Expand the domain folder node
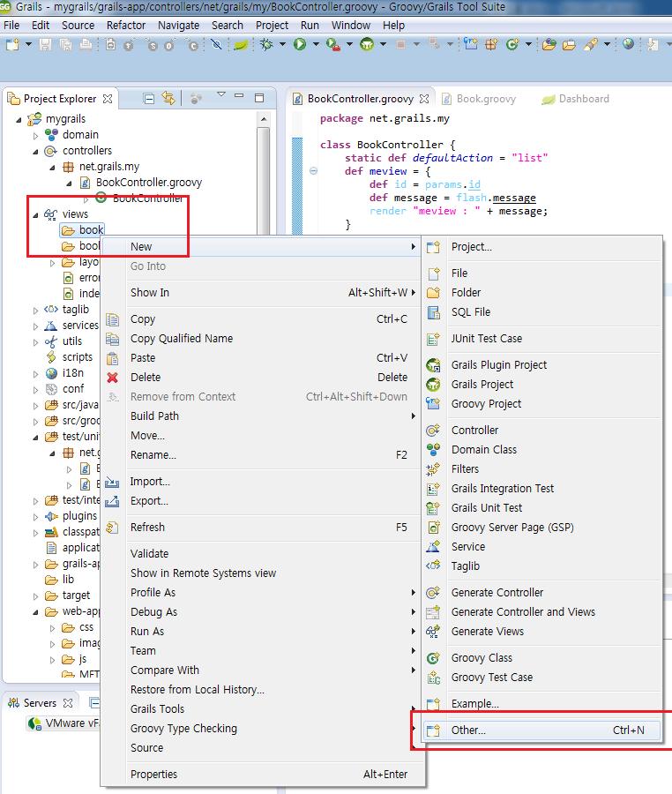 pyautogui.click(x=35, y=136)
